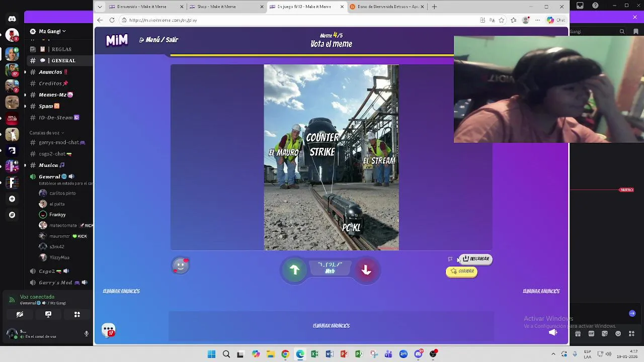Click the MiM logo
Screen dimensions: 644x362
point(117,40)
